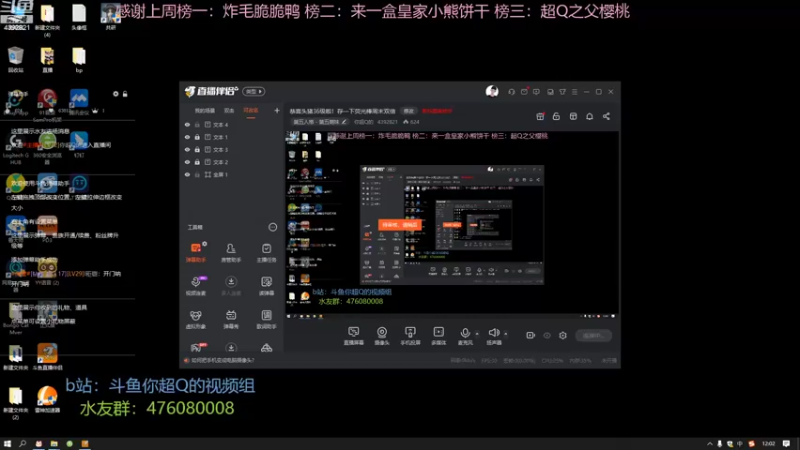Image resolution: width=800 pixels, height=450 pixels.
Task: Add a 直播屏幕 screen capture source
Action: (x=354, y=336)
